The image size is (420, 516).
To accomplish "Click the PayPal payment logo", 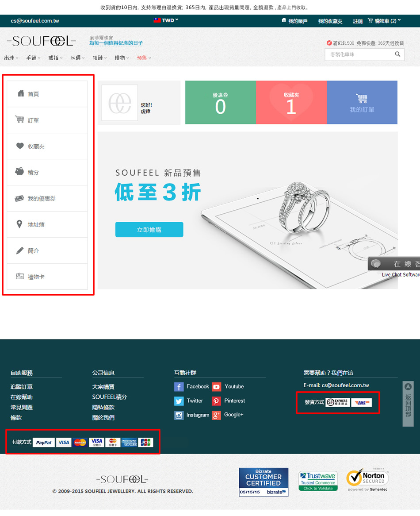I will pyautogui.click(x=44, y=443).
